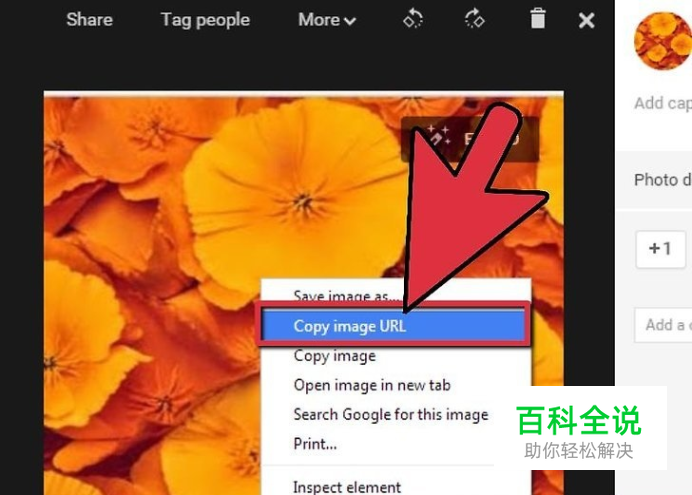The width and height of the screenshot is (692, 495).
Task: Choose Inspect element
Action: coord(347,487)
